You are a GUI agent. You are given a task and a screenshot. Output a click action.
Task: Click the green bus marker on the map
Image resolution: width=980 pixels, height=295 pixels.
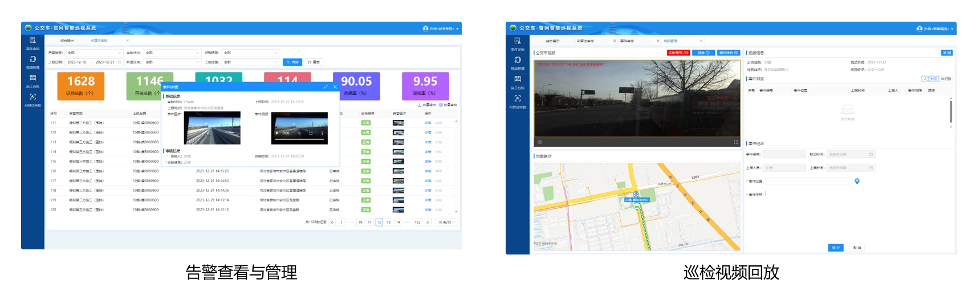[636, 200]
